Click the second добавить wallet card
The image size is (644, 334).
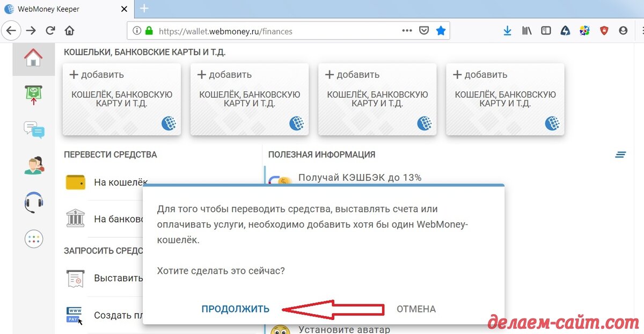(x=250, y=99)
